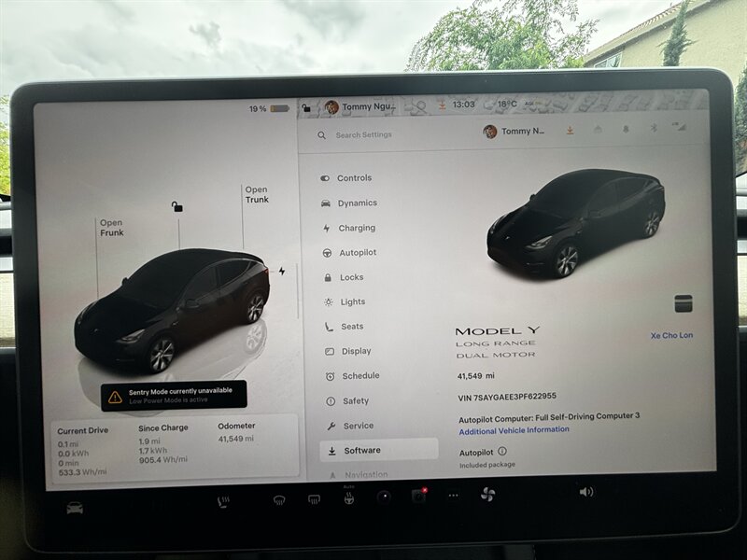Go to Display settings
747x560 pixels.
coord(356,351)
